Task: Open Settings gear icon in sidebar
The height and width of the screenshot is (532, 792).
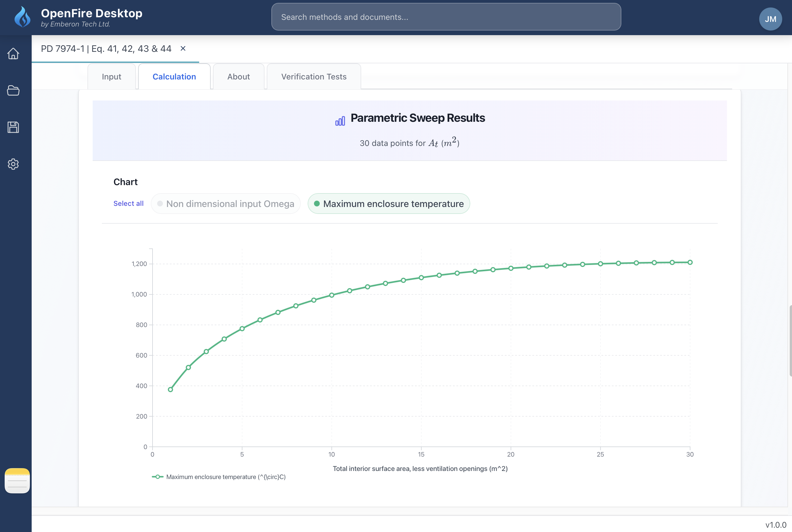Action: (13, 164)
